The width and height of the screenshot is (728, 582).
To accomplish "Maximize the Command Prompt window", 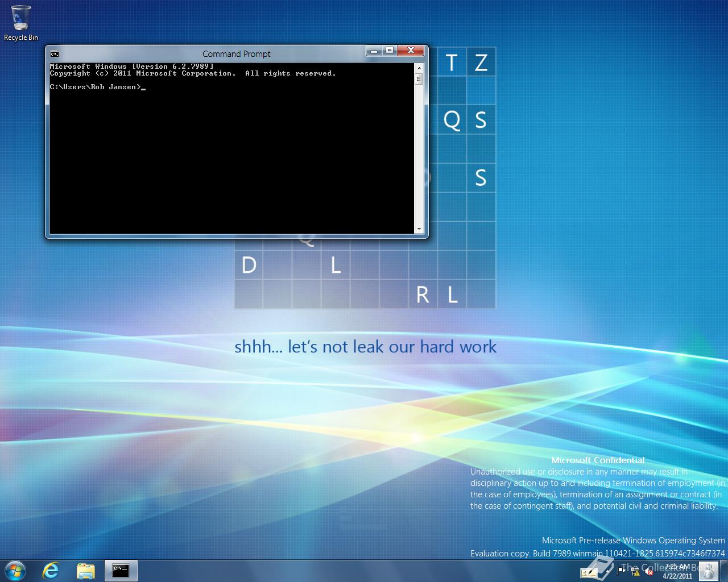I will tap(389, 51).
